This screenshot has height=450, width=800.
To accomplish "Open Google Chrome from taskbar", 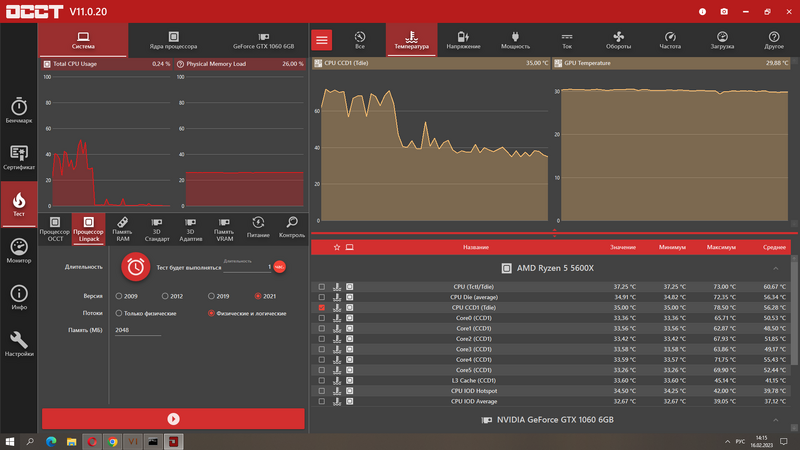I will point(112,441).
